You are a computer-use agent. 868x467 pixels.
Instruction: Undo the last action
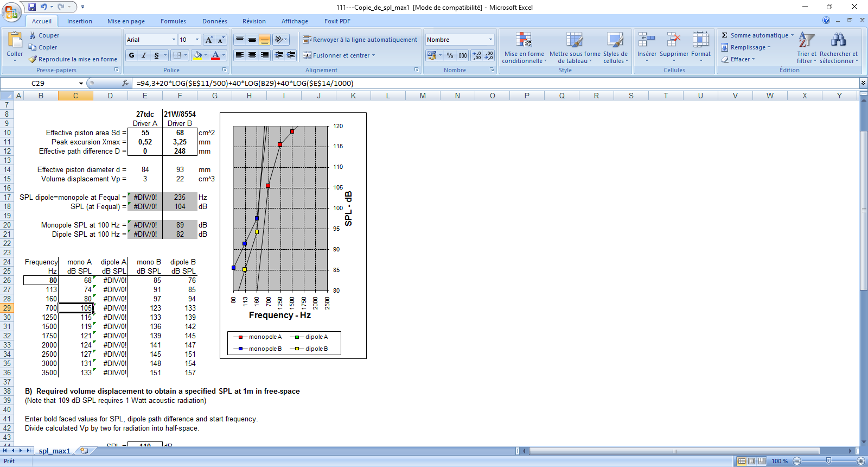pyautogui.click(x=44, y=7)
